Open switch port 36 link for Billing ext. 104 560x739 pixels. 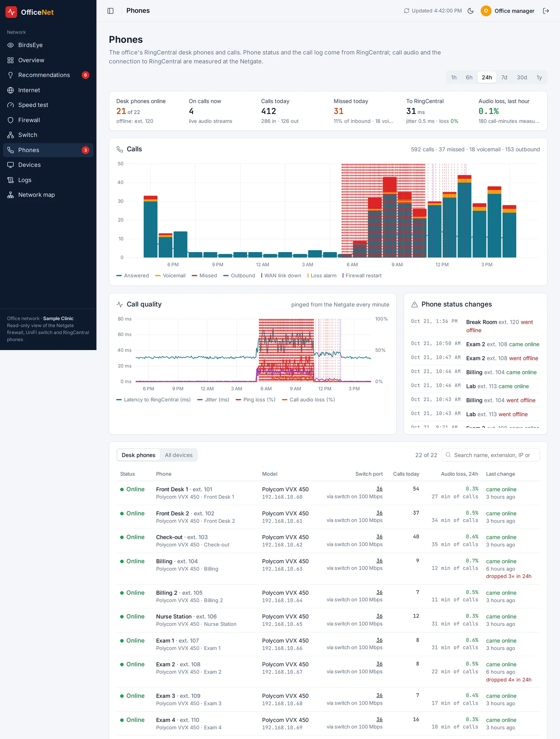(x=379, y=560)
